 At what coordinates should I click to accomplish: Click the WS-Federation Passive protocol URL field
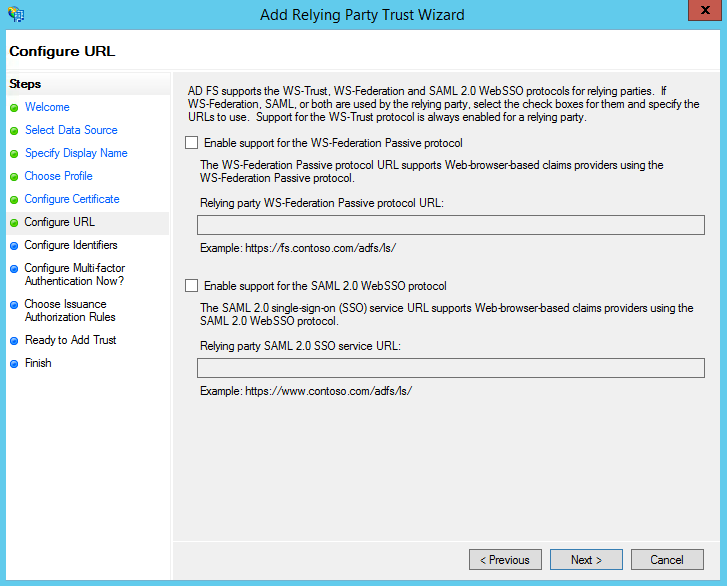(450, 225)
